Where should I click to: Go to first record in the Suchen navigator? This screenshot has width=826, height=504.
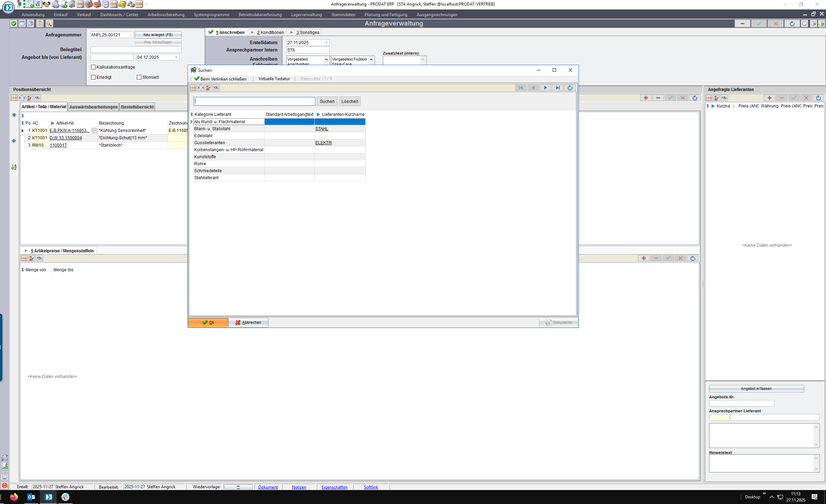click(x=521, y=88)
